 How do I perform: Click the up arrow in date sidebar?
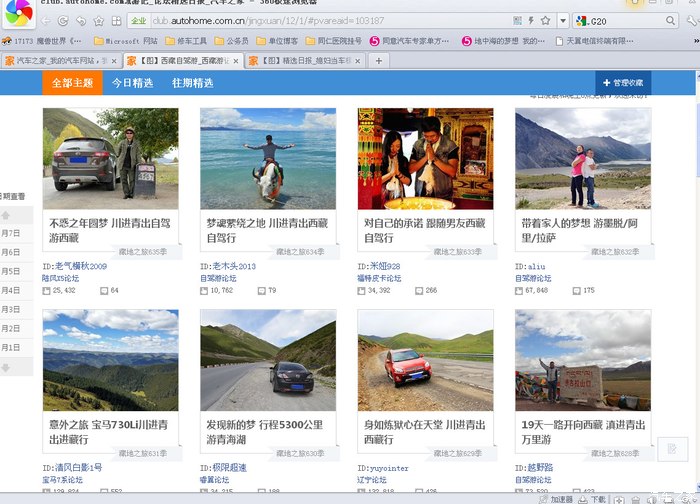click(5, 212)
